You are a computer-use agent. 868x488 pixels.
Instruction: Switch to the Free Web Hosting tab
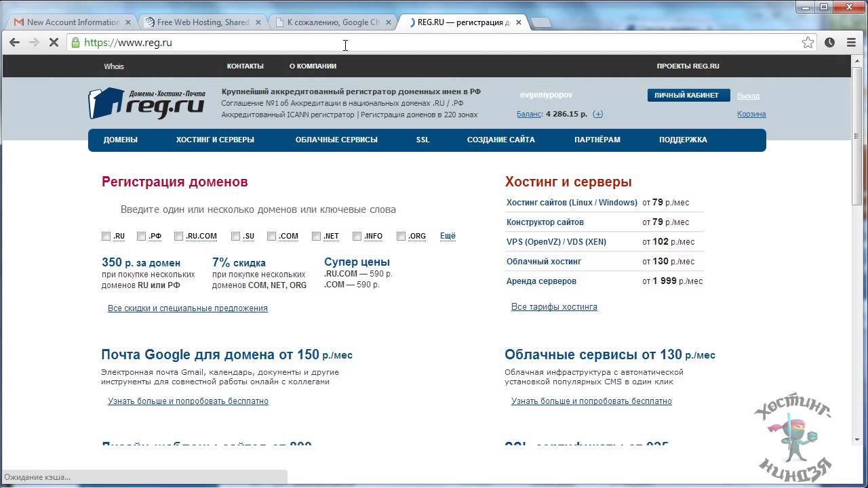203,22
